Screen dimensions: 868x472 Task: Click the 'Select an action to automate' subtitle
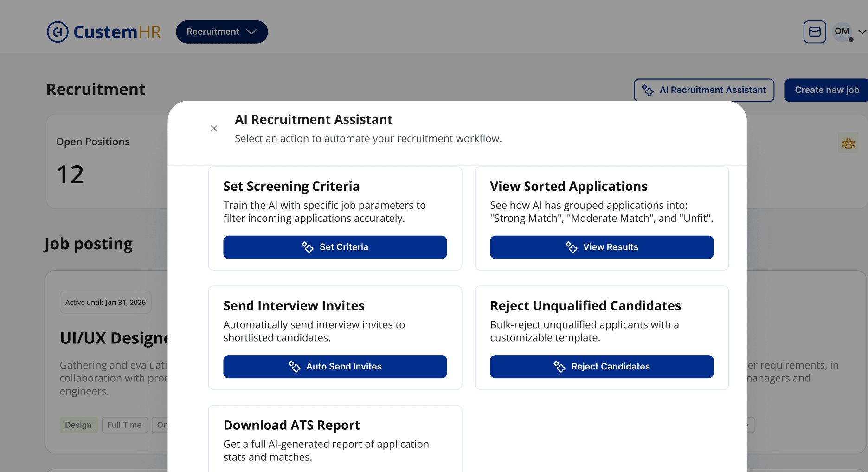click(x=368, y=139)
